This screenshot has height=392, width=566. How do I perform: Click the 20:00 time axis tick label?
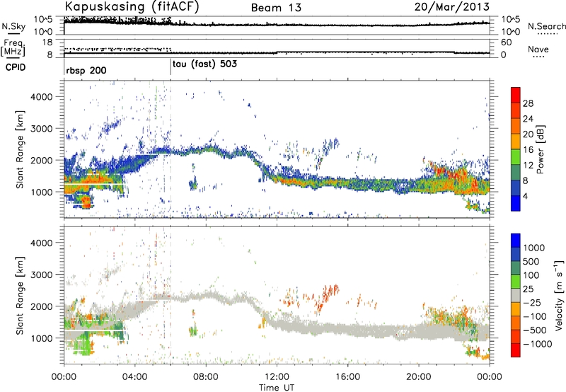[x=418, y=377]
